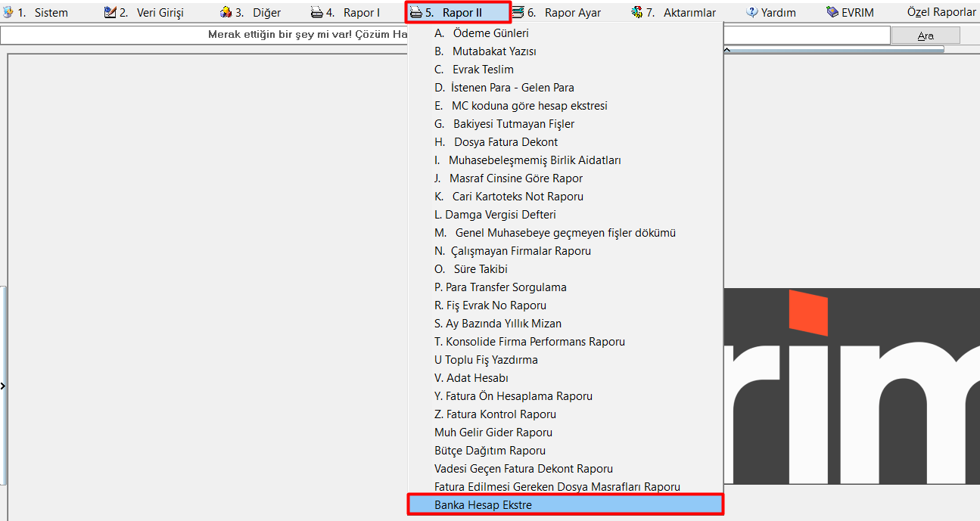Choose Bütçe Dağıtım Raporu
The height and width of the screenshot is (521, 980).
pos(490,451)
